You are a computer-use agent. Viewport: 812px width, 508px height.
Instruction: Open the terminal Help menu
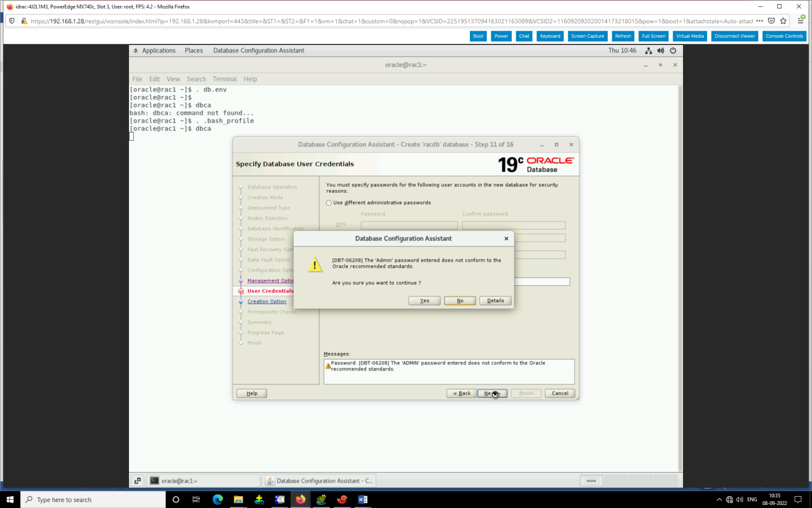point(250,79)
